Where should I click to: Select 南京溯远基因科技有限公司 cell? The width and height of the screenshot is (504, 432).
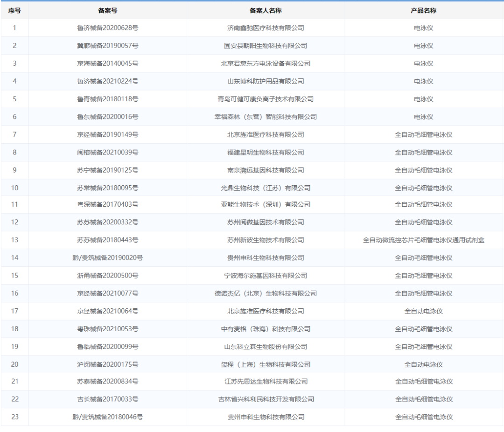[266, 170]
